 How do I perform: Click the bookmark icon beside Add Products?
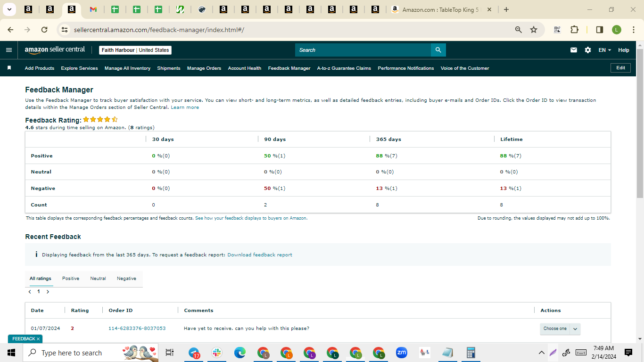(x=9, y=68)
